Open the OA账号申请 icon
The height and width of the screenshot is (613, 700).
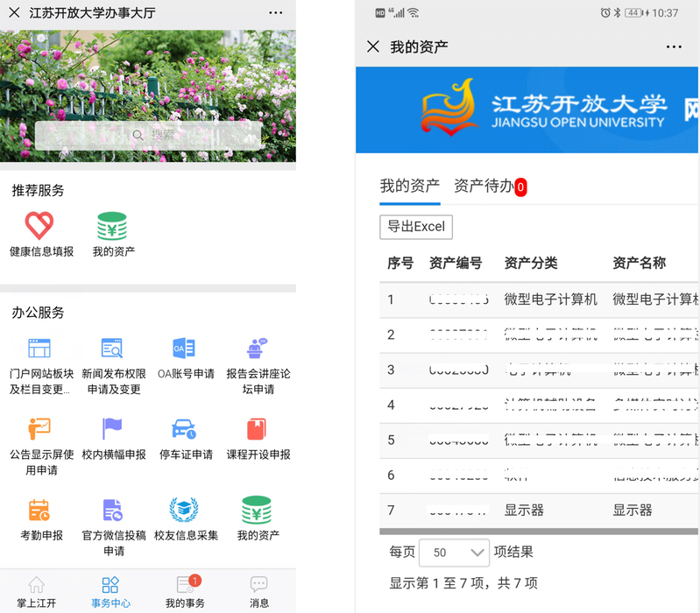pos(185,349)
